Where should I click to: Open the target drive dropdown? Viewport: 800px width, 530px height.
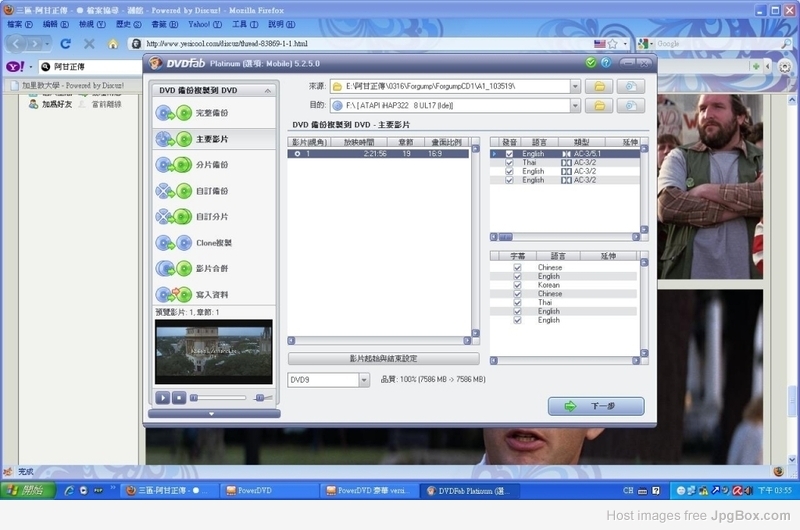tap(575, 105)
